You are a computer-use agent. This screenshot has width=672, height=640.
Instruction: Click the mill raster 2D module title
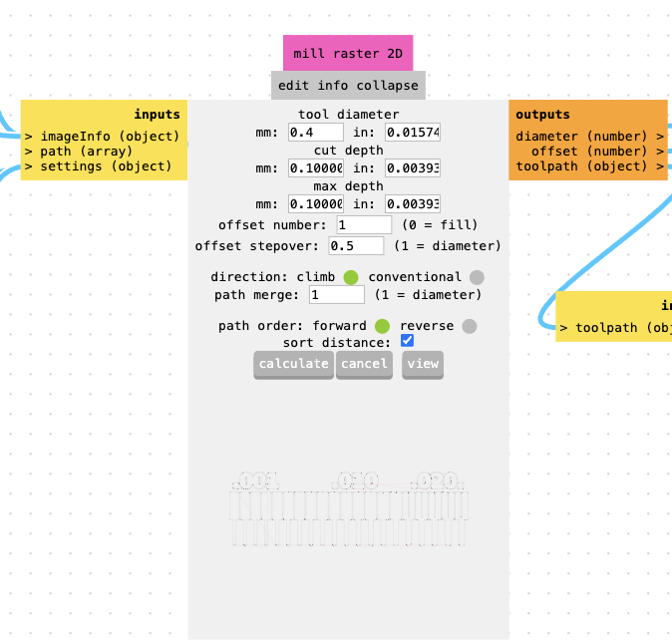click(x=347, y=53)
